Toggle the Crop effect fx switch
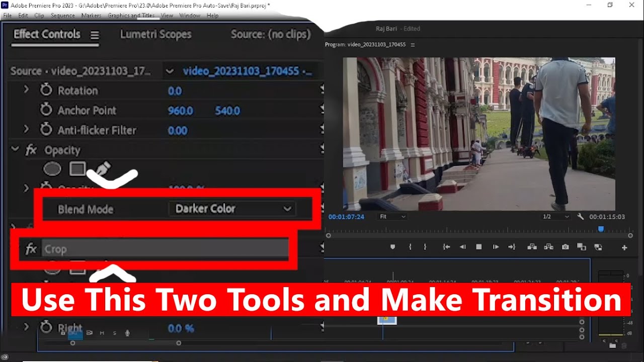The width and height of the screenshot is (644, 362). 31,249
